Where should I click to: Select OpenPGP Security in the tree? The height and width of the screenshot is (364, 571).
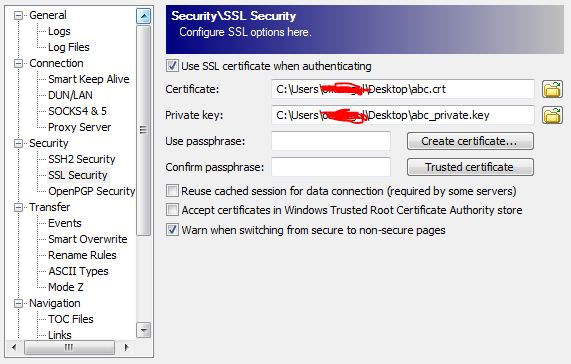click(x=91, y=191)
